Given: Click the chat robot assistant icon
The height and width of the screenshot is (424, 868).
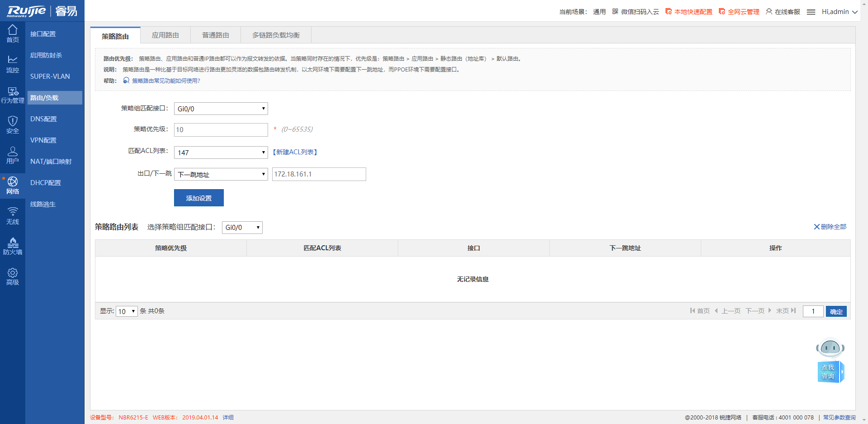Looking at the screenshot, I should (x=830, y=360).
